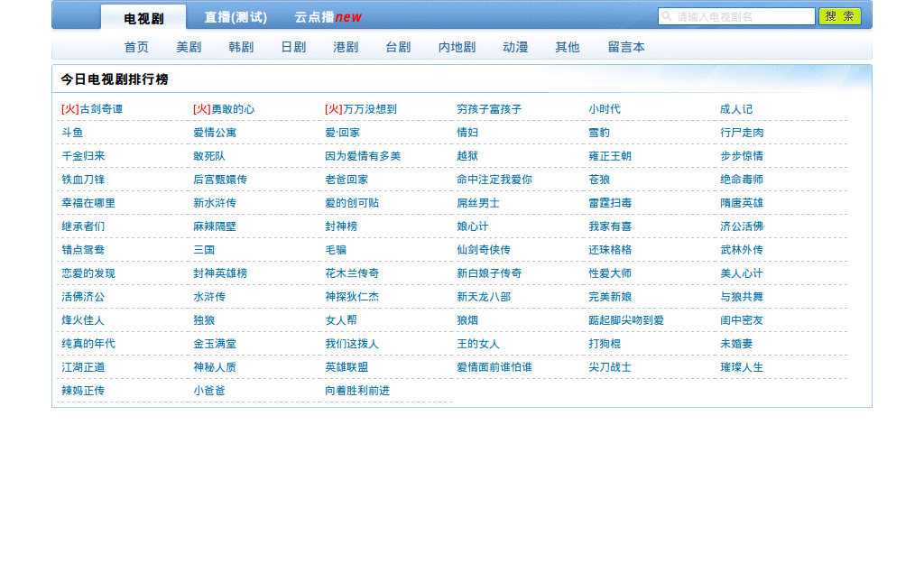Click the search magnifier icon
924x582 pixels.
click(667, 16)
